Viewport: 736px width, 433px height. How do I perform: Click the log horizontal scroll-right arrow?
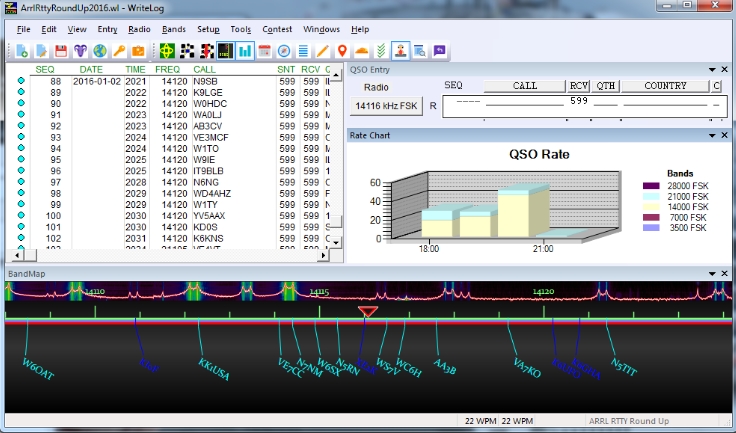tap(323, 255)
